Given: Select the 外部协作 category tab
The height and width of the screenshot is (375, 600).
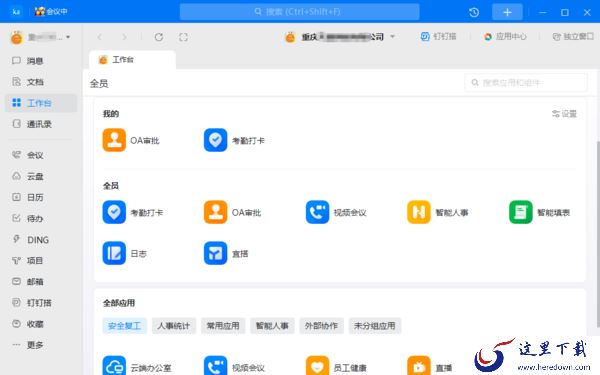Looking at the screenshot, I should 321,326.
